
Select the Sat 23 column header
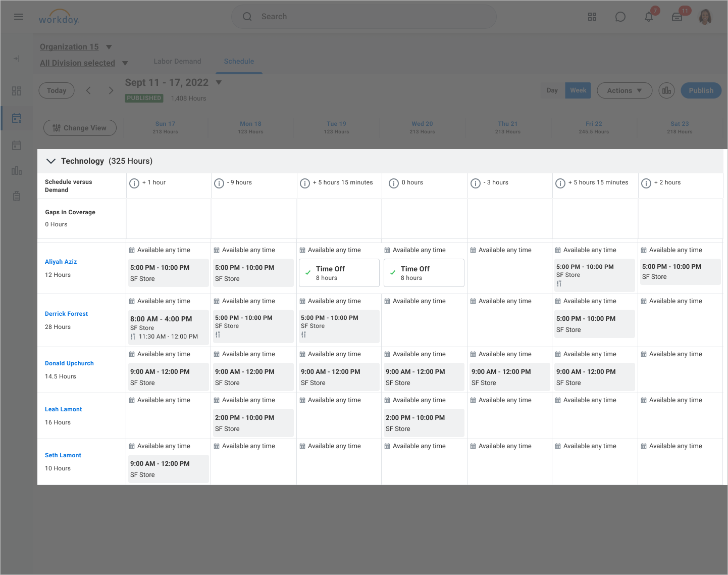point(680,127)
